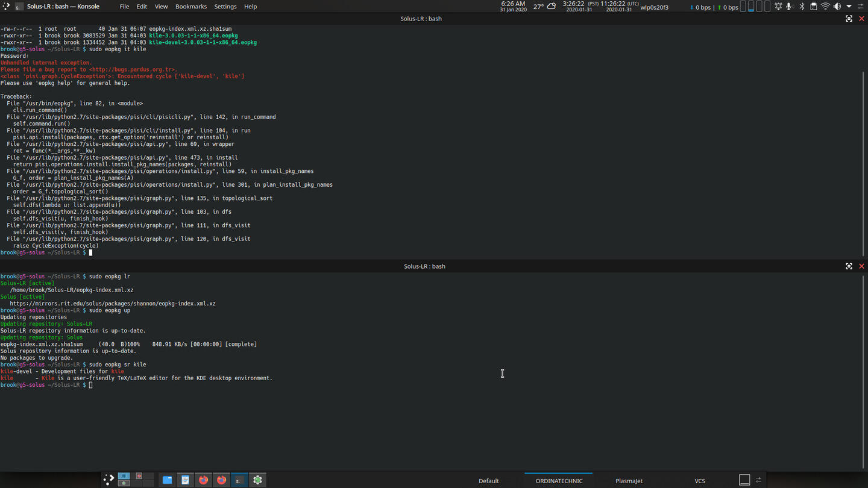
Task: Switch to the PlasmaJet activity
Action: click(629, 481)
